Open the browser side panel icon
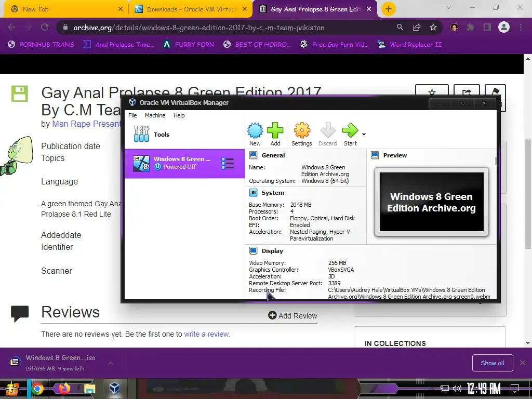Screen dimensions: 532x399 487,27
